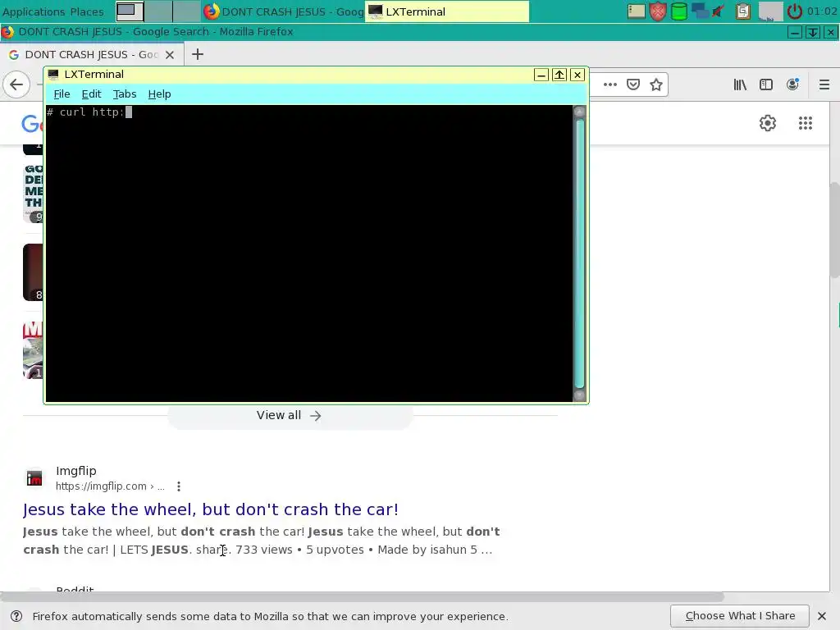
Task: Click the LXTerminal title bar icon
Action: coord(53,75)
